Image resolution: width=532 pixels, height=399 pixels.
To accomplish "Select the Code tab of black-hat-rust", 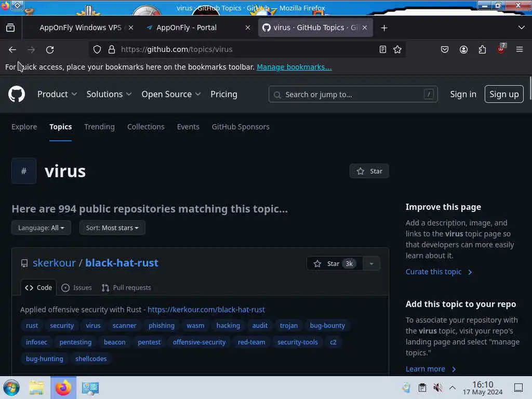I will click(38, 288).
